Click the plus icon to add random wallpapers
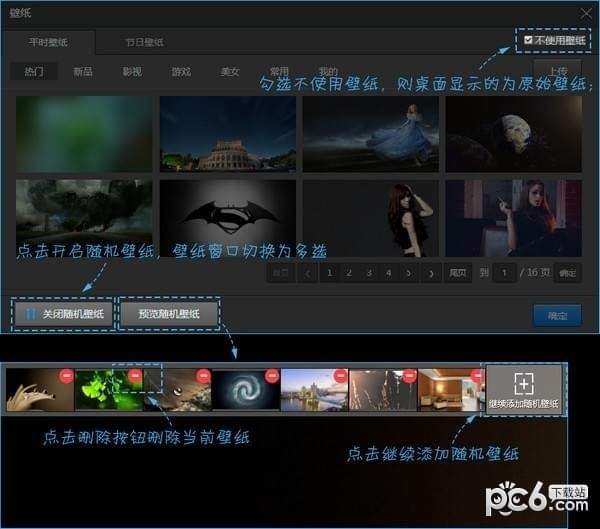Image resolution: width=600 pixels, height=529 pixels. pos(524,383)
